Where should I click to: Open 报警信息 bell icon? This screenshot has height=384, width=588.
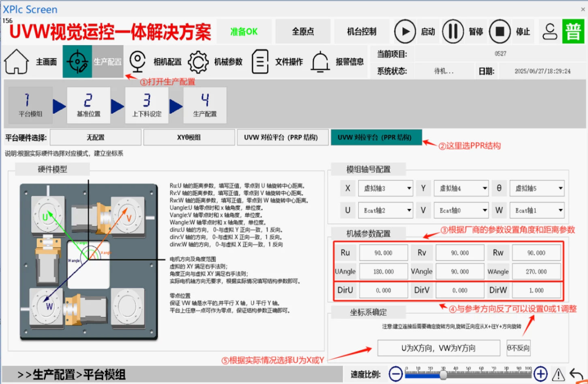click(x=320, y=62)
